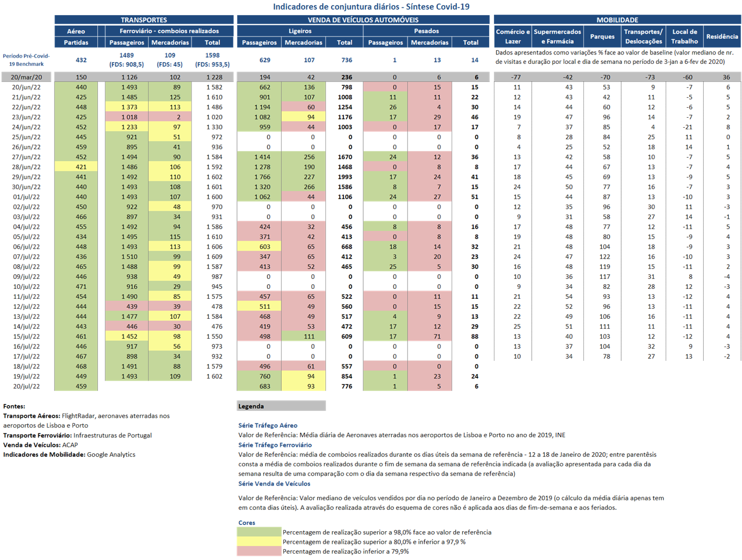Select the 'Partidas' subheader
Screen dimensions: 742x560
[x=76, y=42]
